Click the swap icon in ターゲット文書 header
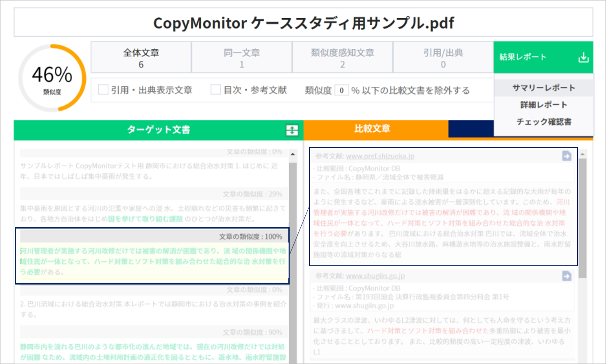The image size is (606, 364). tap(292, 130)
